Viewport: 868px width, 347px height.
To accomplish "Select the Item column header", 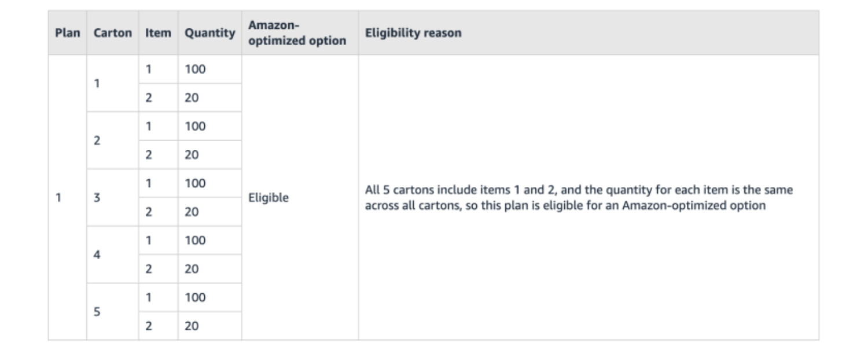I will pyautogui.click(x=158, y=33).
